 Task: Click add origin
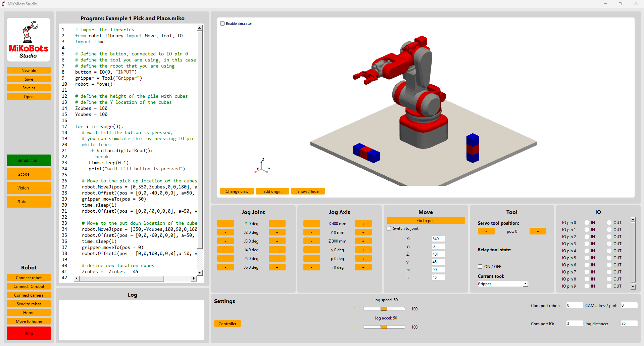click(272, 191)
